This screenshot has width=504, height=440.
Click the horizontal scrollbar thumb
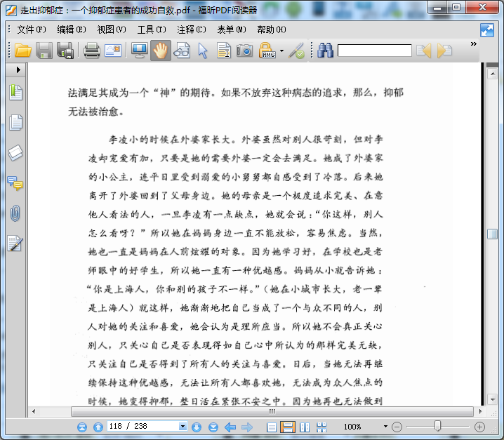click(x=272, y=411)
